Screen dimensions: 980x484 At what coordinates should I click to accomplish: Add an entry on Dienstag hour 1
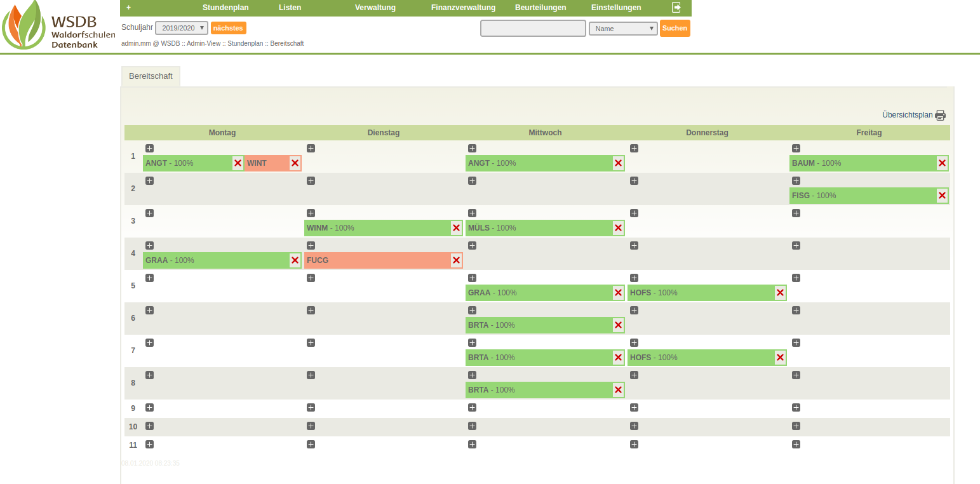coord(311,148)
